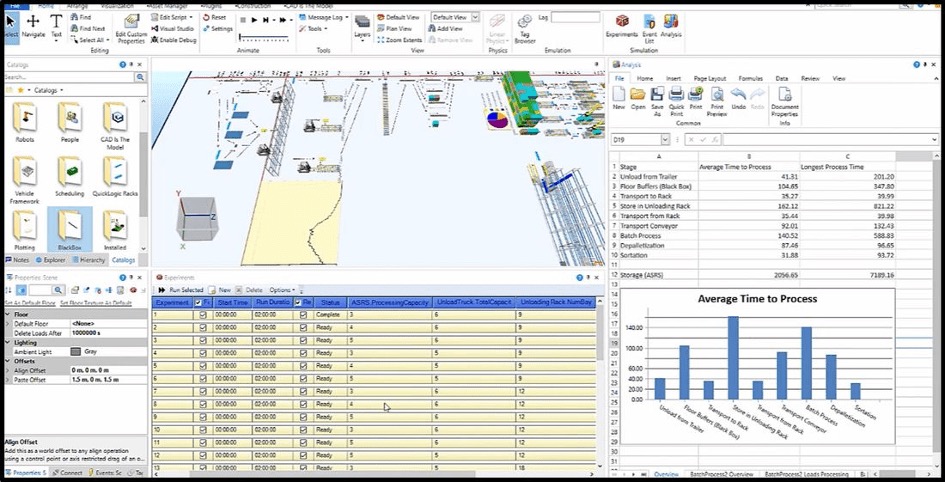
Task: Open Analysis from Simulation group
Action: coord(671,25)
